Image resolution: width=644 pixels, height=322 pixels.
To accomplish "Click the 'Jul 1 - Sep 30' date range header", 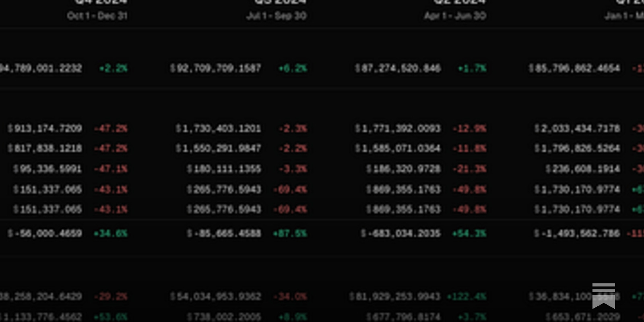I will [276, 16].
